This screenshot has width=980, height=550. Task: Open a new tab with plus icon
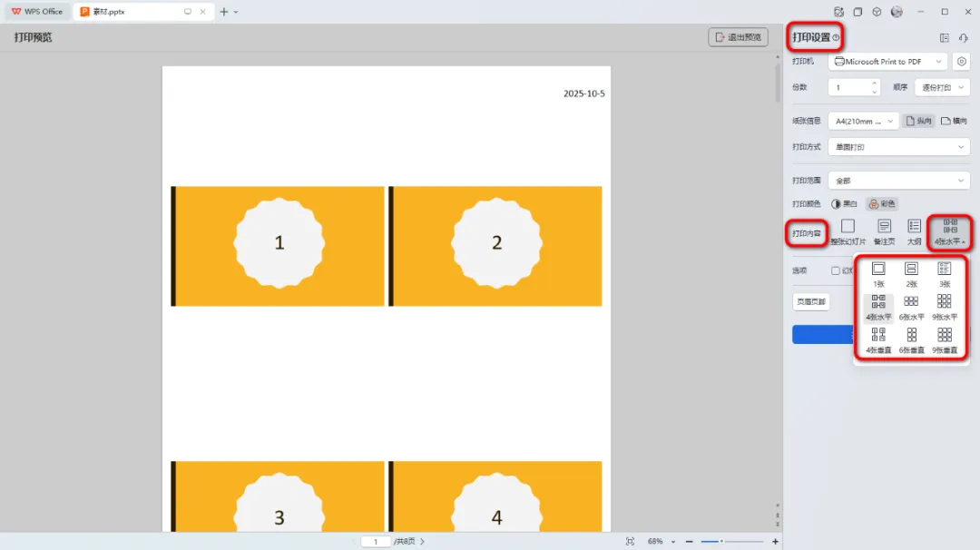click(x=224, y=11)
